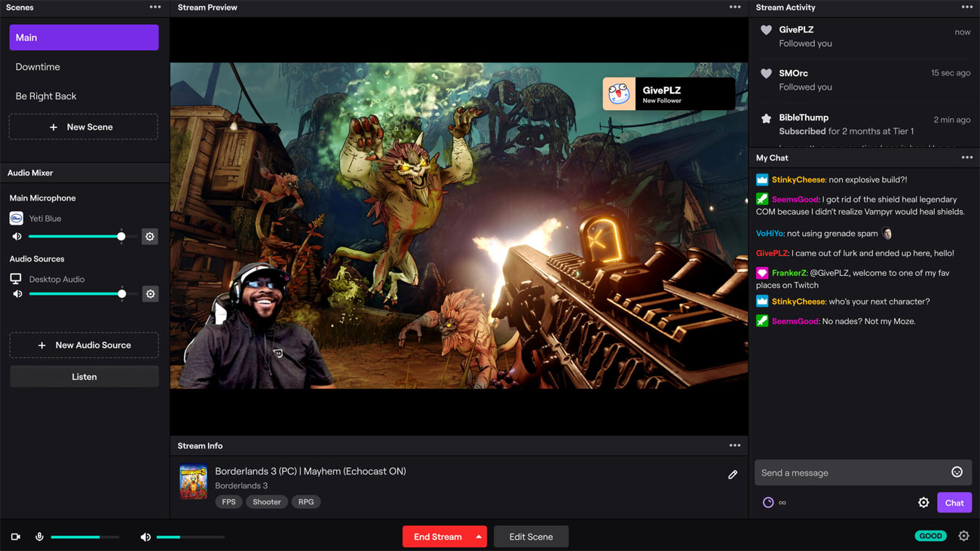Adjust the bottom bar microphone level slider
Viewport: 980px width, 551px height.
(84, 537)
